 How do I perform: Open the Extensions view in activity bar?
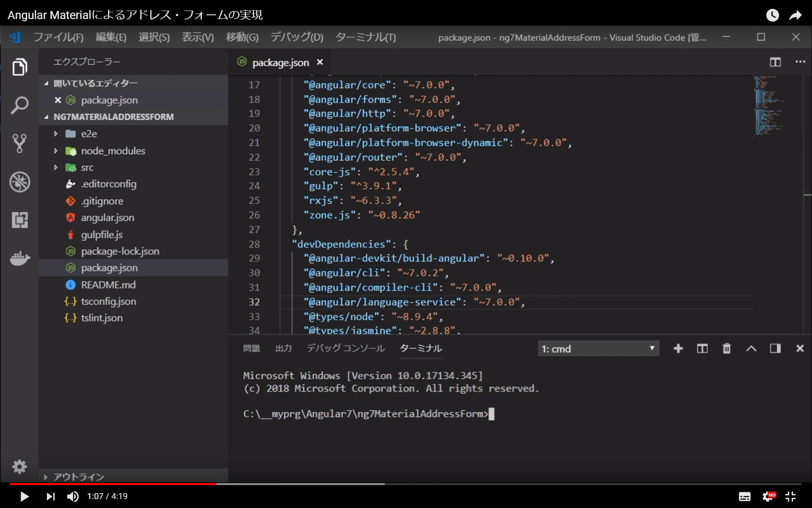pos(19,220)
